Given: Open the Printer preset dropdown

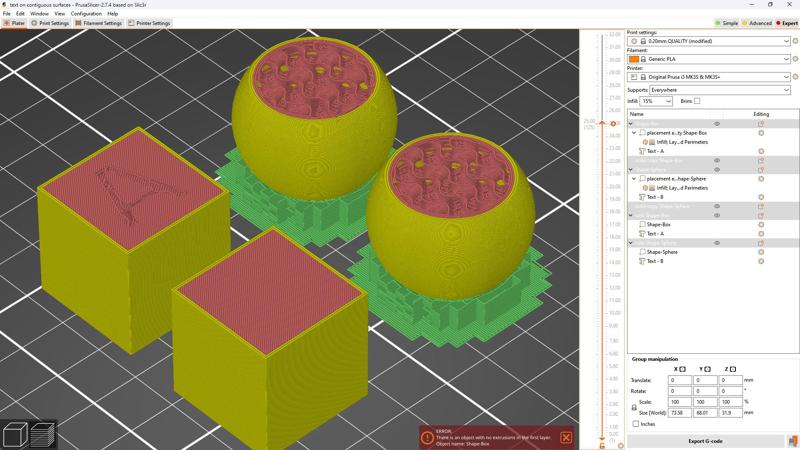Looking at the screenshot, I should coord(709,77).
